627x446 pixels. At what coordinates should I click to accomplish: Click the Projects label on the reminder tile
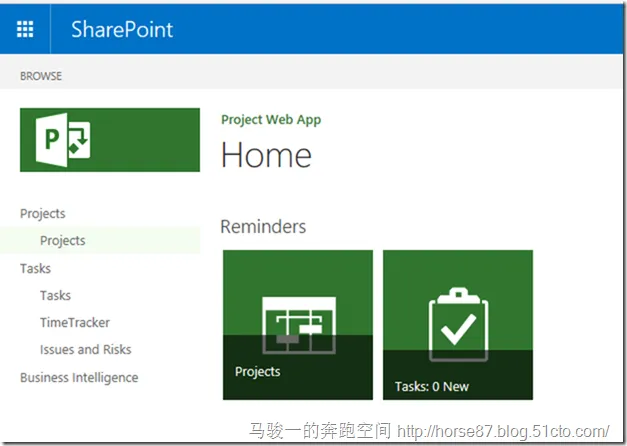[x=258, y=372]
